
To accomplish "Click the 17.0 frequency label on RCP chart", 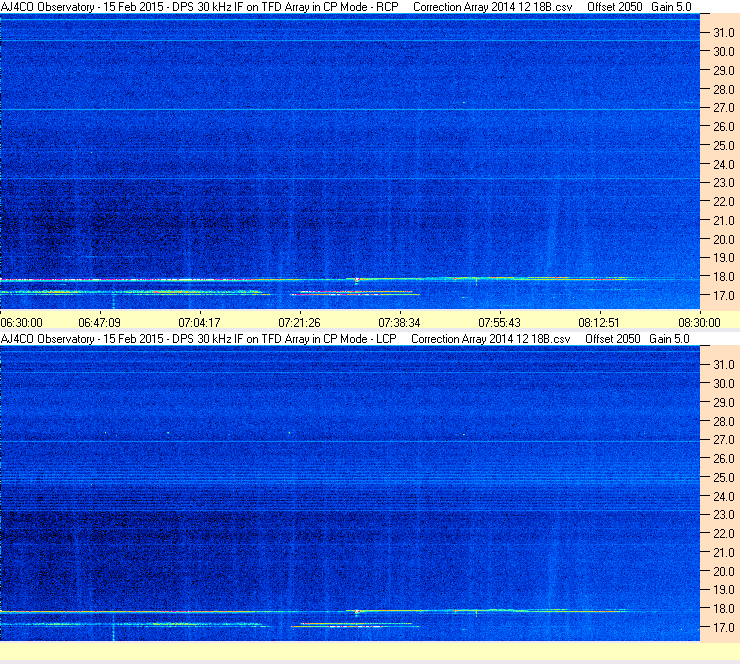I will pos(724,296).
